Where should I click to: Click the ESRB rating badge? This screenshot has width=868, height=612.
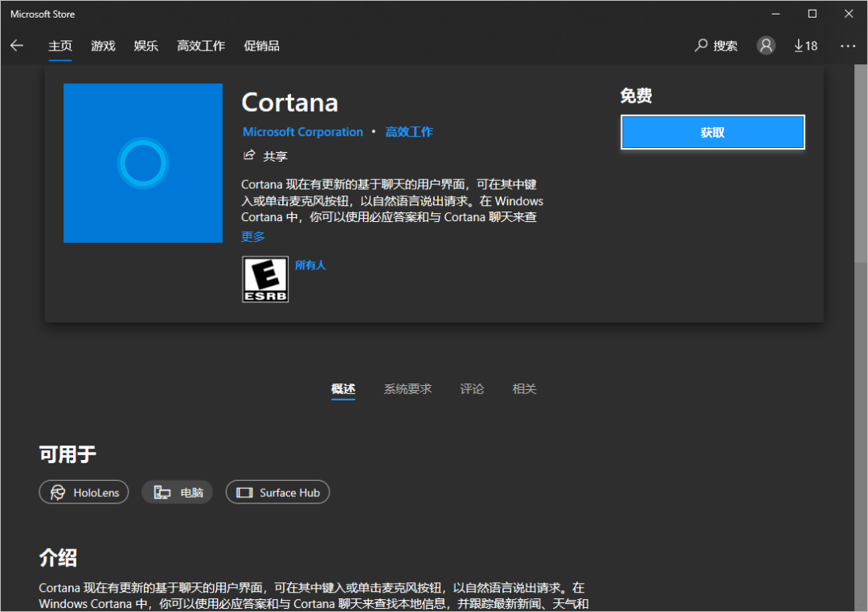point(265,279)
